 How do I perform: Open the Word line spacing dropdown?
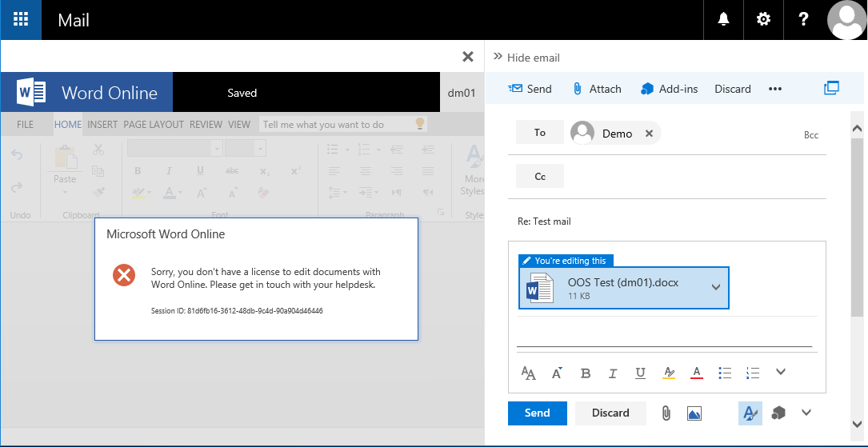pos(337,193)
